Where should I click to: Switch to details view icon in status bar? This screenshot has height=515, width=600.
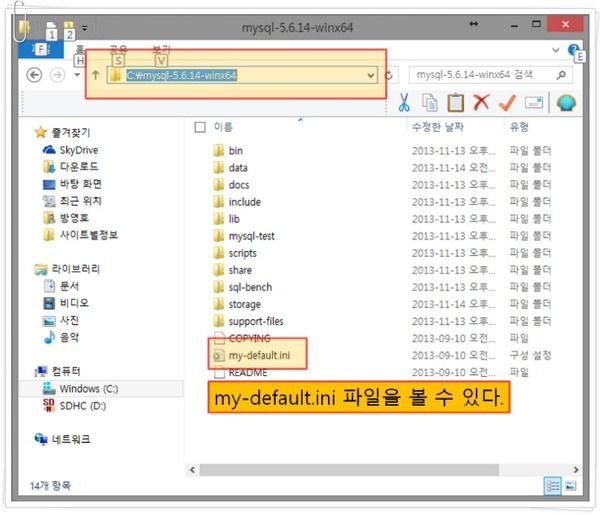tap(552, 486)
